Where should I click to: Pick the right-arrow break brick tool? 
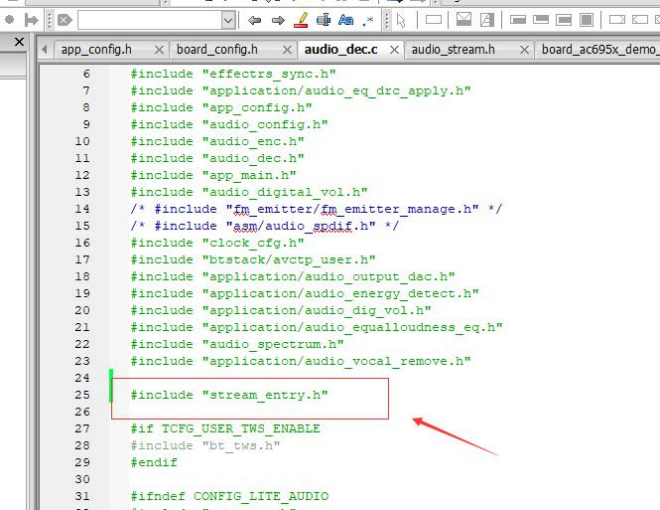point(617,19)
